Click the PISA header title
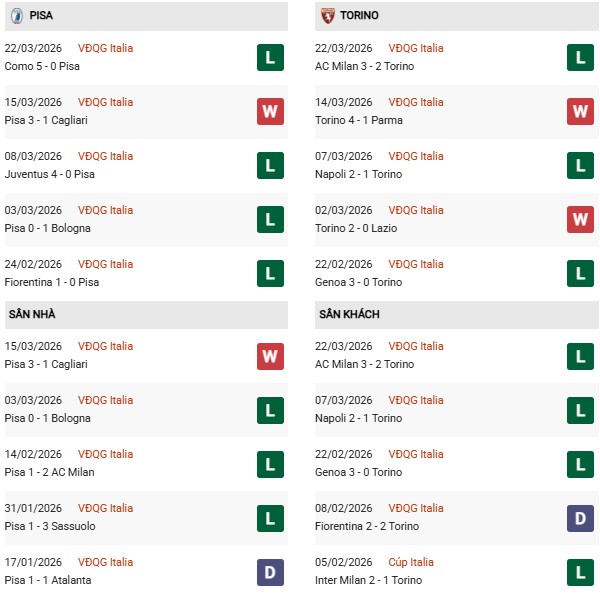Screen dimensions: 600x594 coord(42,16)
